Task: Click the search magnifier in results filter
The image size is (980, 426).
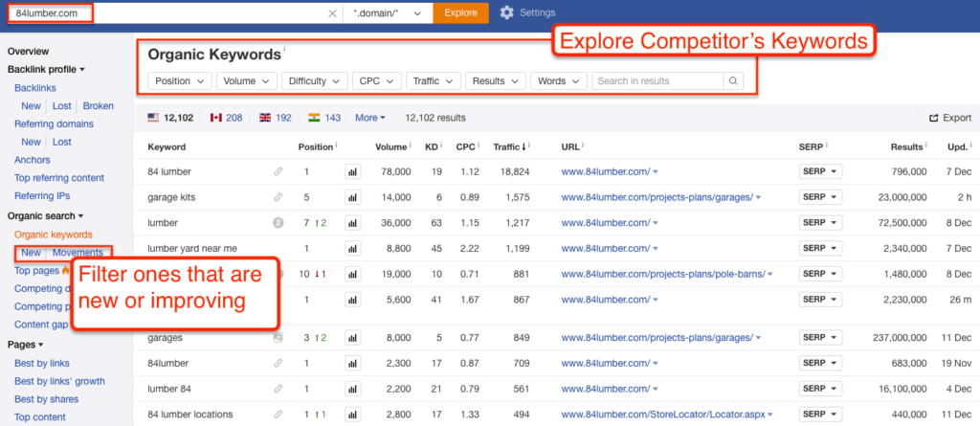Action: pyautogui.click(x=733, y=80)
